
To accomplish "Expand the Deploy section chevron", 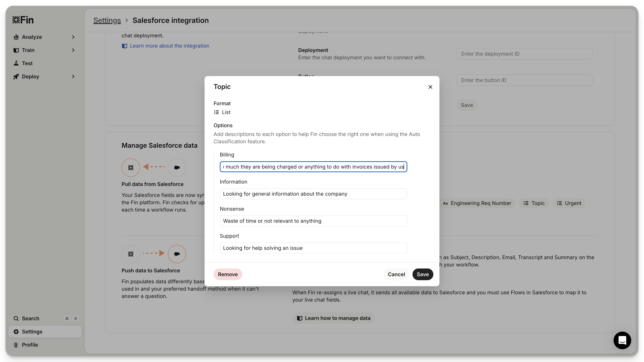I will pos(73,76).
